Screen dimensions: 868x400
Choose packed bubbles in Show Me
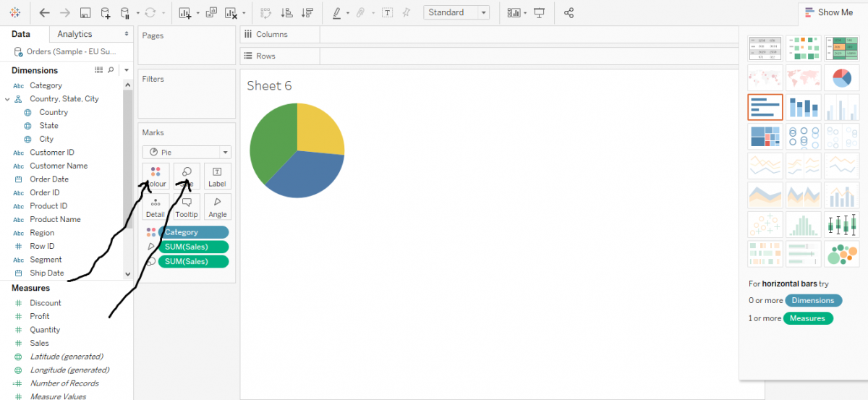(842, 254)
